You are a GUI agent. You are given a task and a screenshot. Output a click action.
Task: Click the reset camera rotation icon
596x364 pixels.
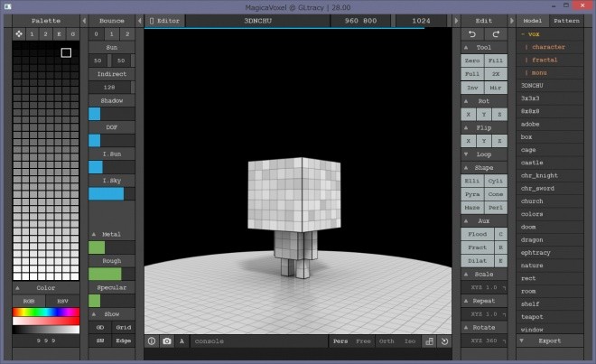click(444, 341)
